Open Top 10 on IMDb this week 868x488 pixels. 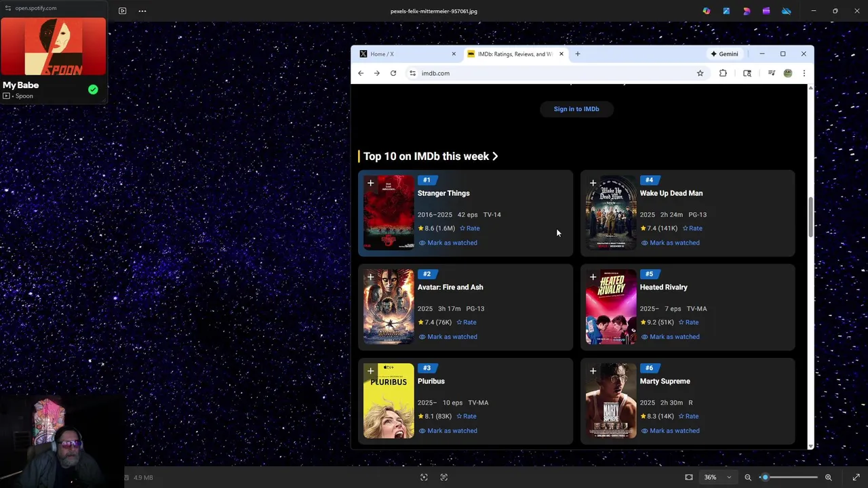[x=431, y=157]
